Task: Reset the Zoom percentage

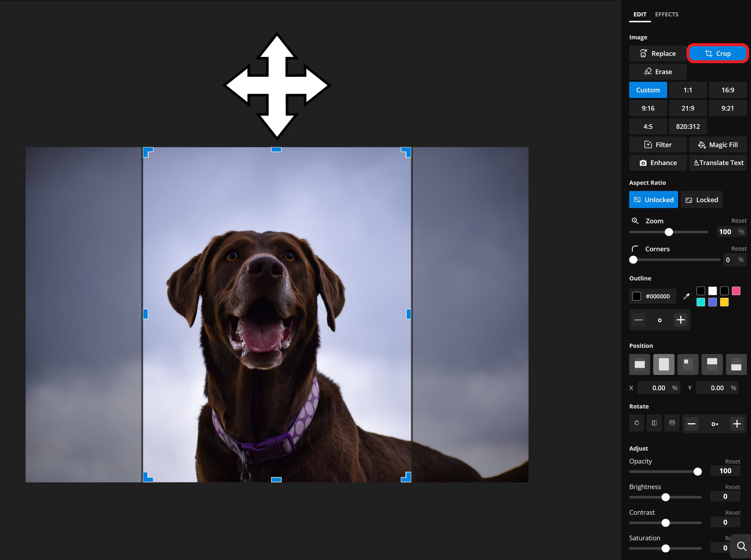Action: tap(738, 220)
